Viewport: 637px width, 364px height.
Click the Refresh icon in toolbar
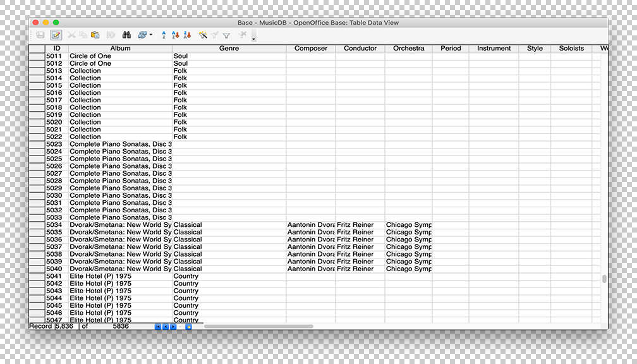click(x=142, y=35)
